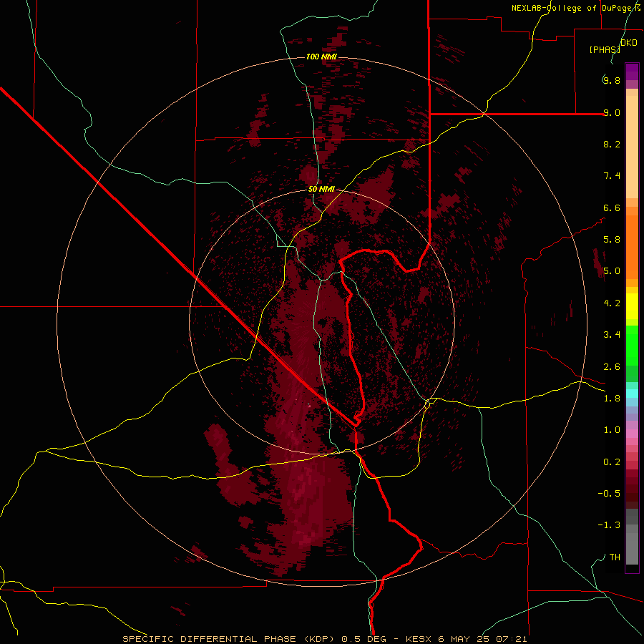Click the TH threshold label on the scale

point(615,557)
